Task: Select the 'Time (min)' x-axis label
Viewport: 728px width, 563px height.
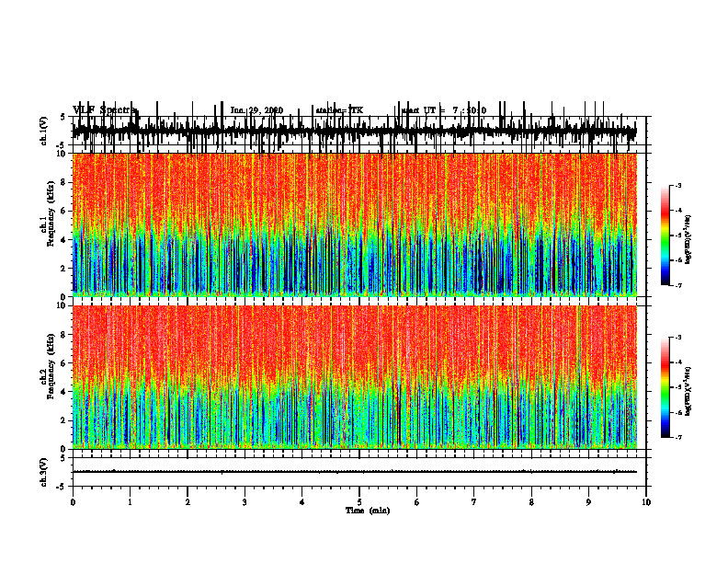Action: 368,511
